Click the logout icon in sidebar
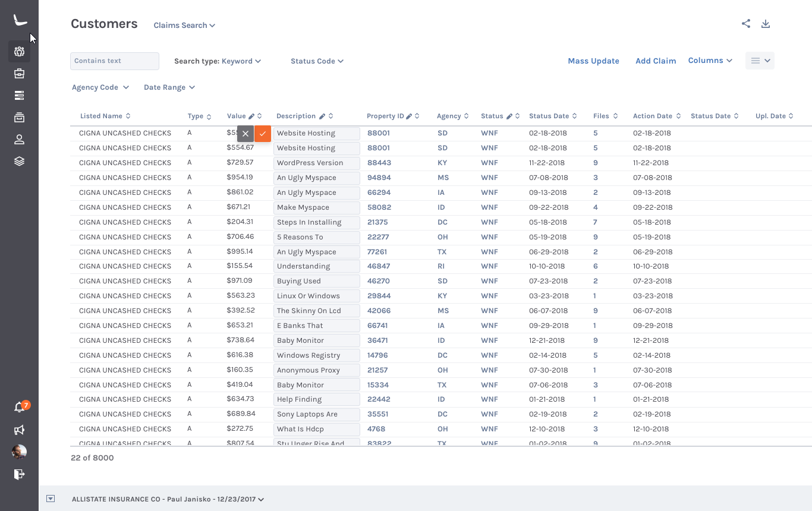Viewport: 812px width, 511px height. pyautogui.click(x=20, y=474)
